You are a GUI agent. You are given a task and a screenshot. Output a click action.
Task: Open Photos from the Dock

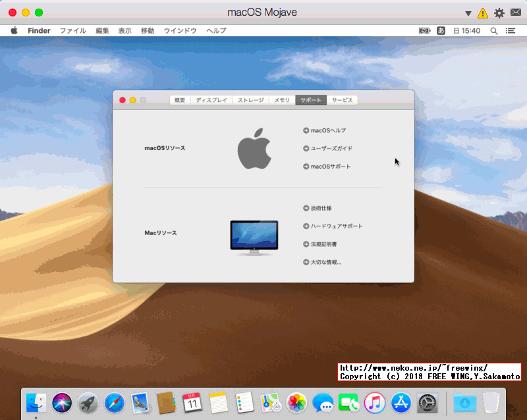pos(297,404)
